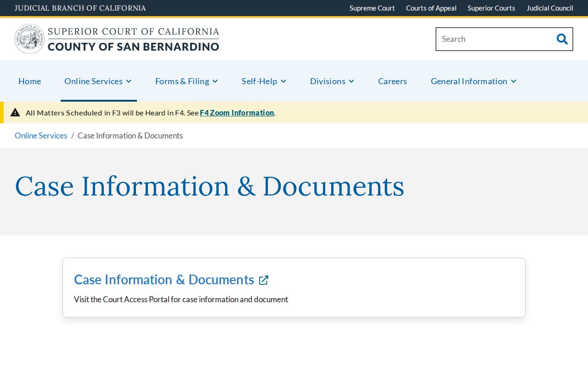The height and width of the screenshot is (368, 588).
Task: Open the Careers page
Action: pyautogui.click(x=392, y=81)
